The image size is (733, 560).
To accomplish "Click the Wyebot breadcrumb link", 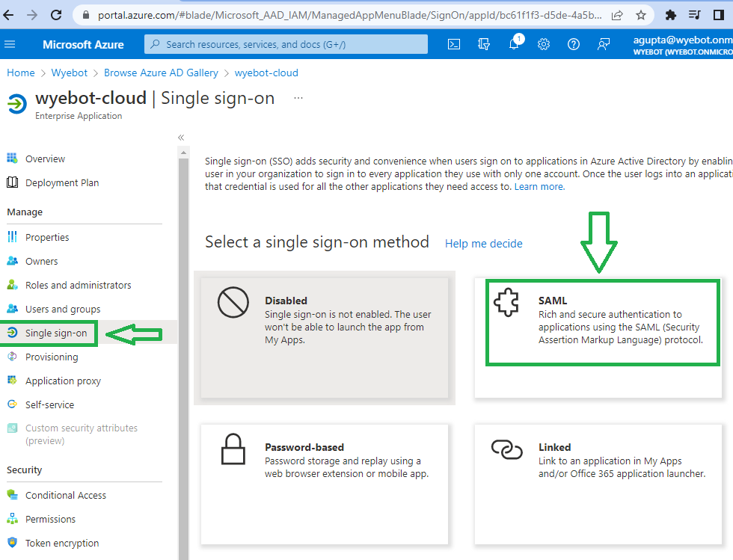I will [x=69, y=73].
